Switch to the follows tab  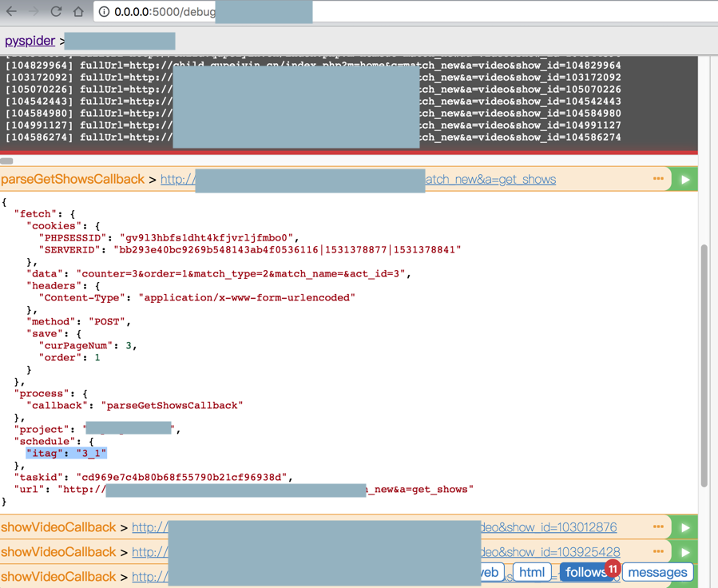[x=586, y=573]
